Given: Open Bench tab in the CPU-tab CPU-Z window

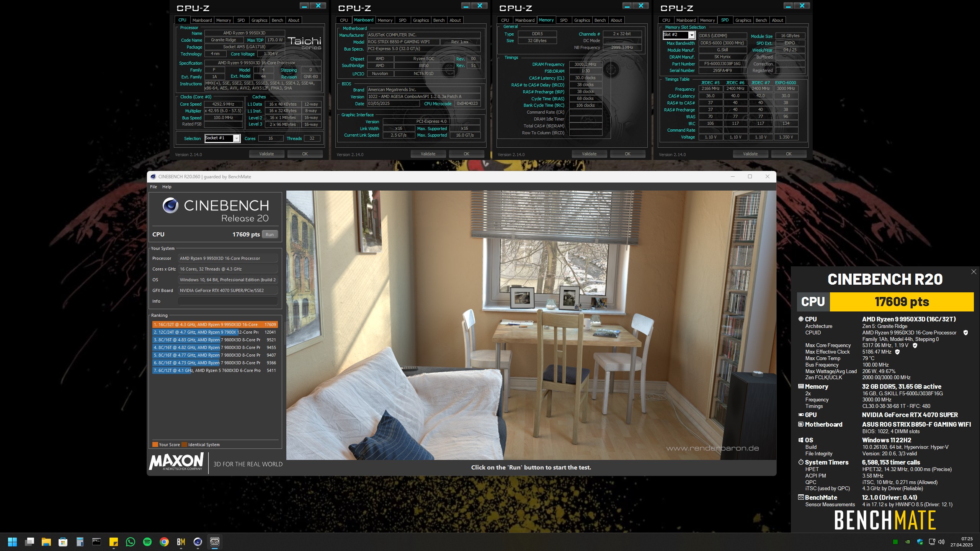Looking at the screenshot, I should click(x=277, y=20).
